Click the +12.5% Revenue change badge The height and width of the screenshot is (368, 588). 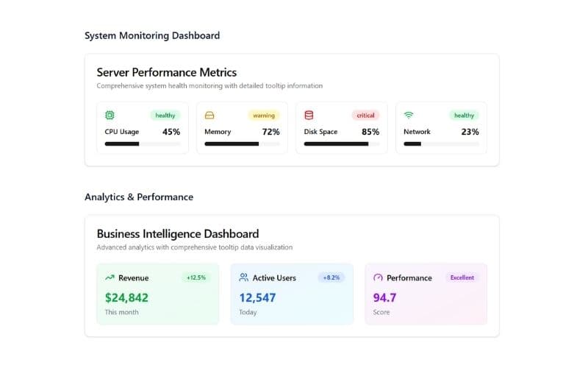point(196,277)
